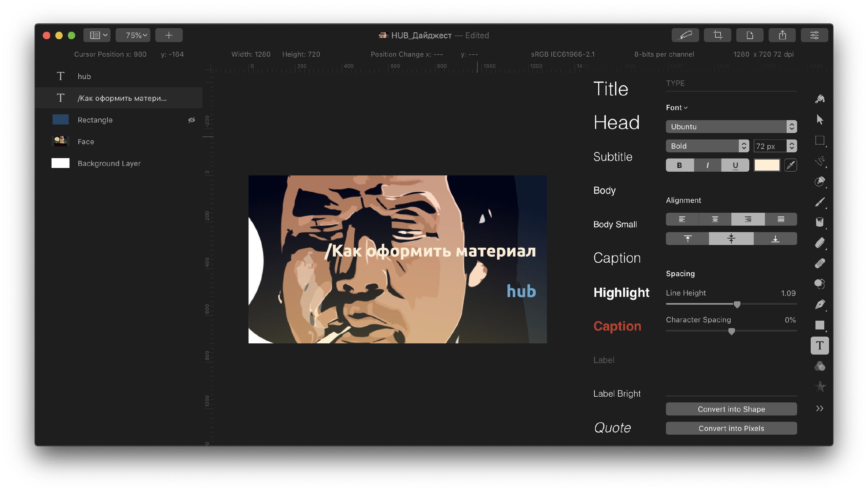The width and height of the screenshot is (868, 492).
Task: Select the Erase tool
Action: tap(820, 243)
